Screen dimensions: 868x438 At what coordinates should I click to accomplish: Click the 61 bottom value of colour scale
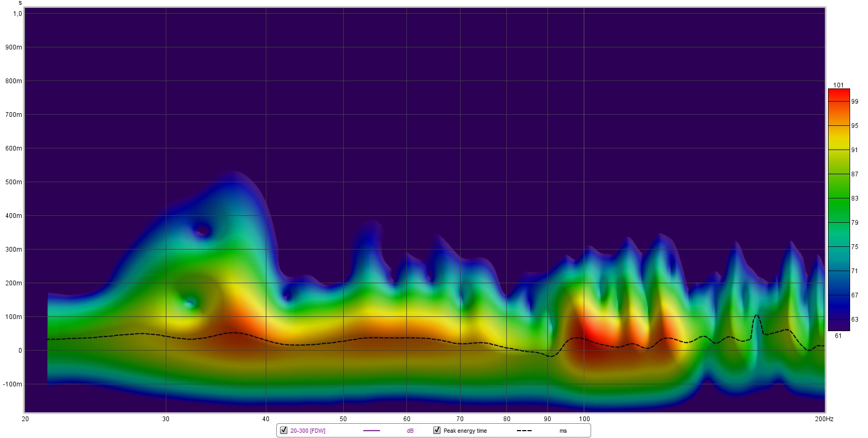tap(838, 336)
